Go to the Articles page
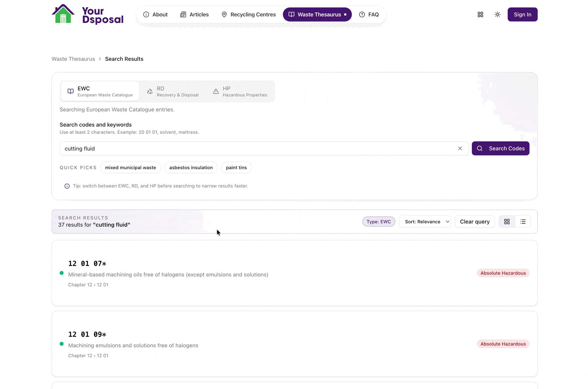This screenshot has width=588, height=389. (194, 14)
